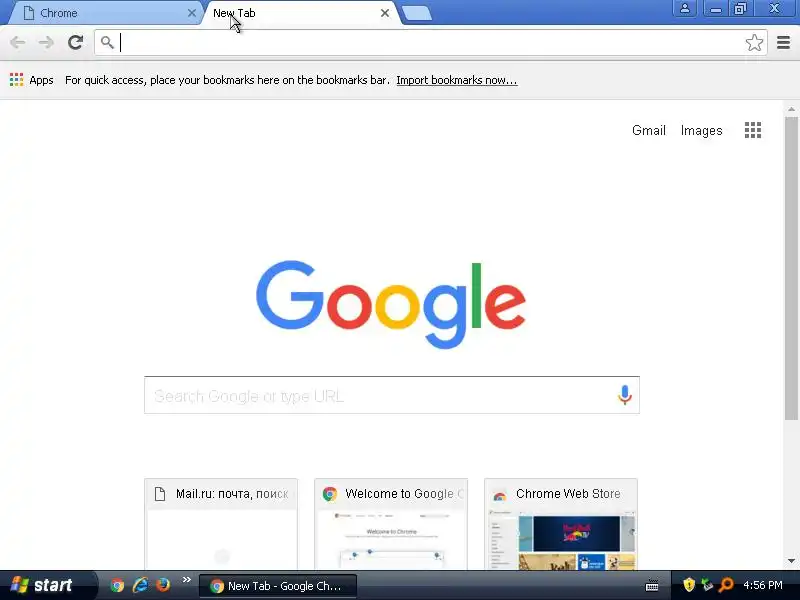Click the orange magnifier tray icon

click(726, 585)
